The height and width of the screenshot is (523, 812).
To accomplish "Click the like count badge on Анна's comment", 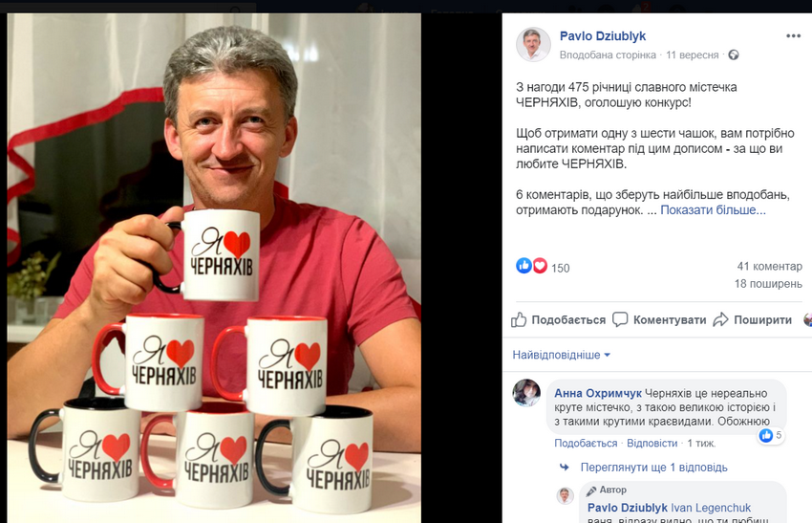I will (x=771, y=435).
